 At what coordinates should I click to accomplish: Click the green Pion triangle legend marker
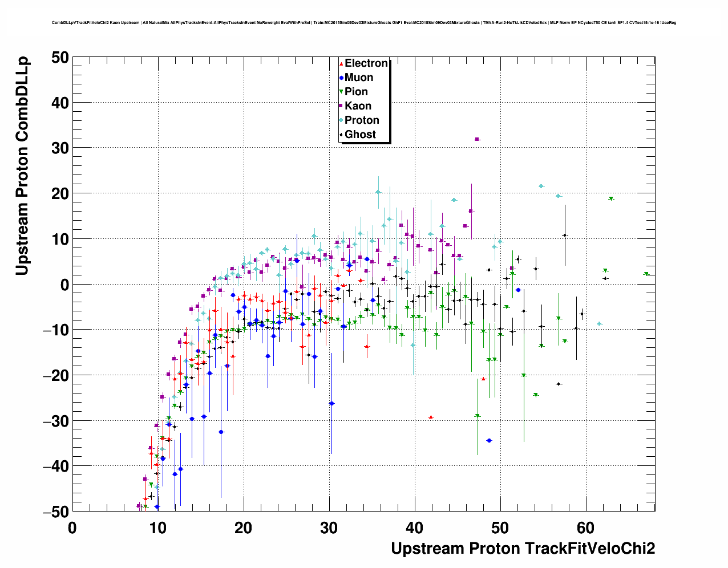click(x=341, y=92)
